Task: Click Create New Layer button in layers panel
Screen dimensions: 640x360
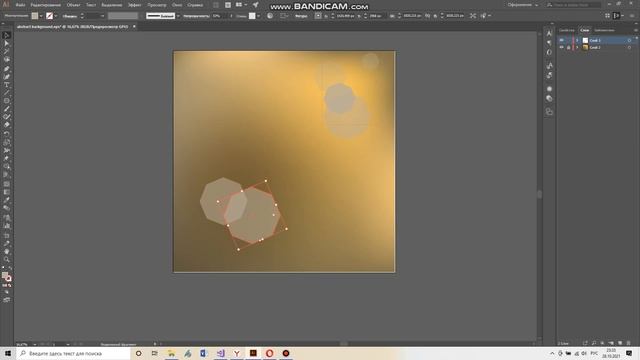Action: tap(620, 343)
